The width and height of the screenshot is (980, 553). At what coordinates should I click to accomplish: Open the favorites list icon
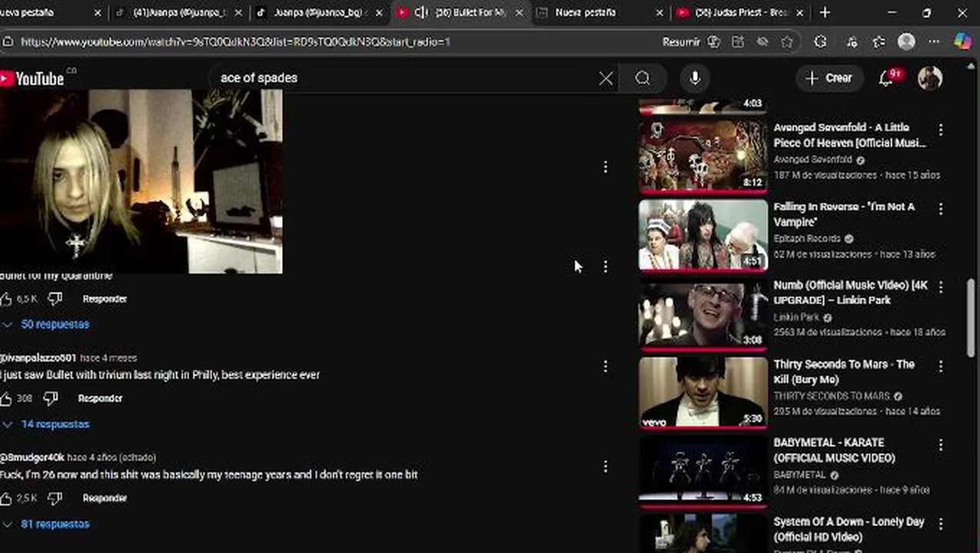click(x=879, y=42)
